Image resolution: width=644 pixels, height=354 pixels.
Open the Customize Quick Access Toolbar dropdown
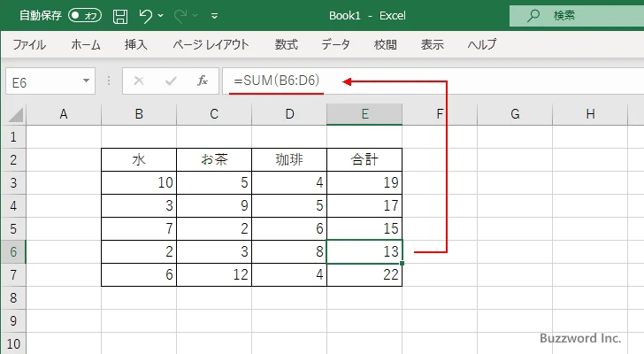pyautogui.click(x=214, y=16)
